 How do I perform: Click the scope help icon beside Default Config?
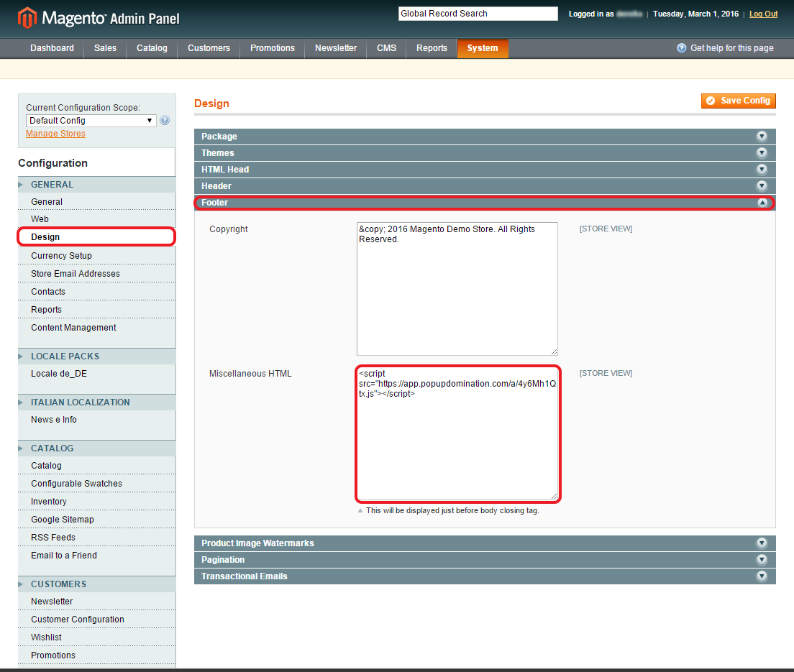(165, 121)
